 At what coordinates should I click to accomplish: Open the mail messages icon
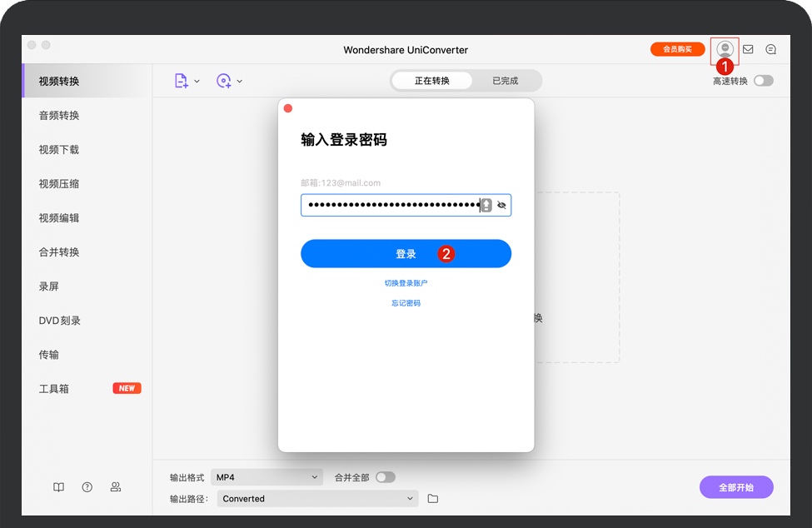(x=748, y=49)
